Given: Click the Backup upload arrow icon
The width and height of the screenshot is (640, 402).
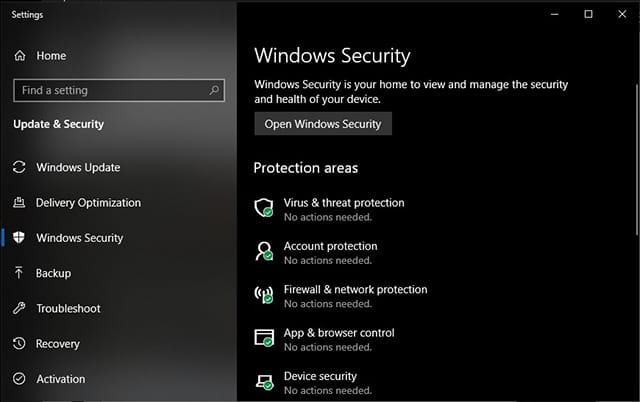Looking at the screenshot, I should 19,273.
